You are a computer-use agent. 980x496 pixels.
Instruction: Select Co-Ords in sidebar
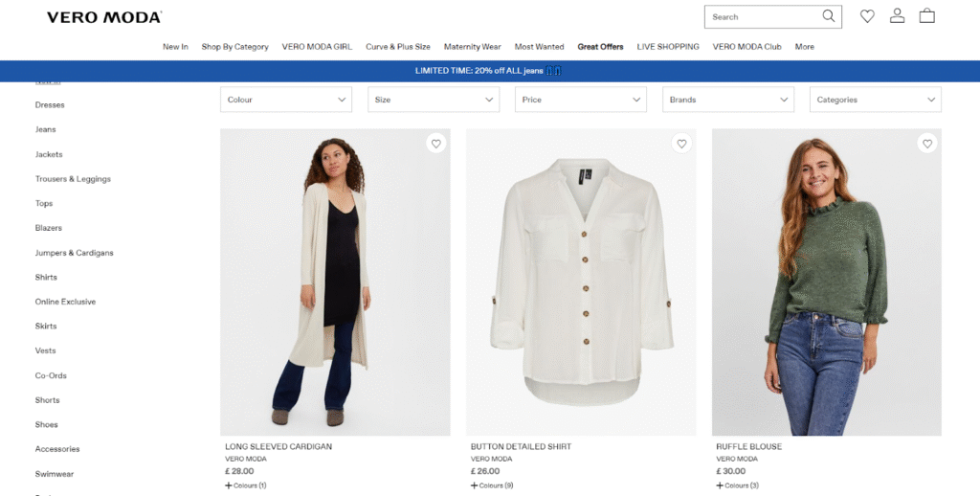(51, 375)
